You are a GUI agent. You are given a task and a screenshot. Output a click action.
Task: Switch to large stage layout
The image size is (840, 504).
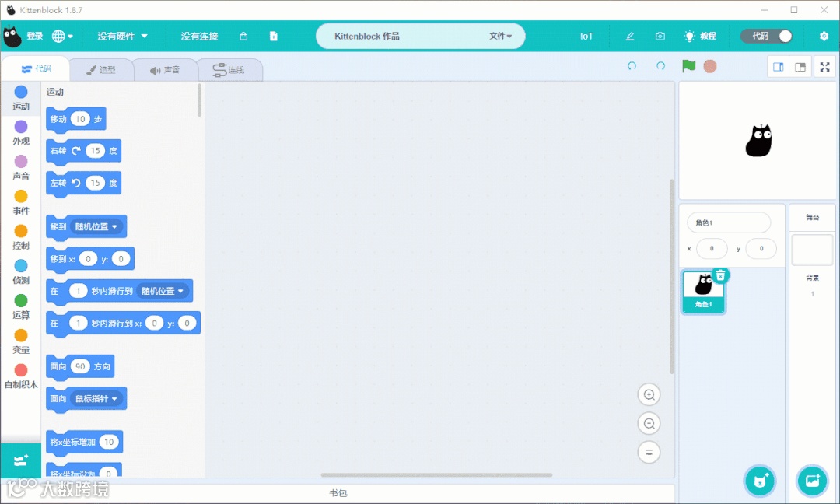800,67
